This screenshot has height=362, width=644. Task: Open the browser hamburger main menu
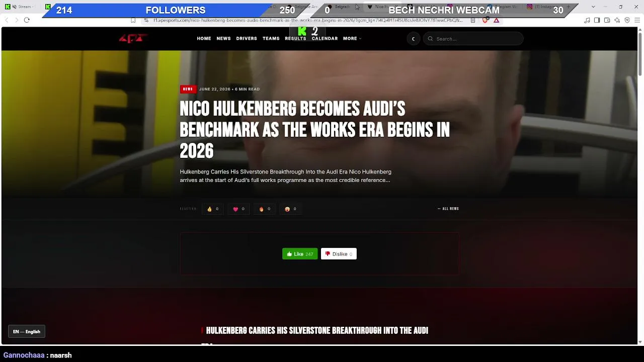(x=637, y=20)
